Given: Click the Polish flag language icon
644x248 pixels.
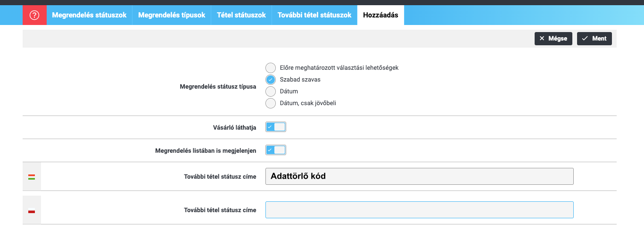Looking at the screenshot, I should point(32,210).
